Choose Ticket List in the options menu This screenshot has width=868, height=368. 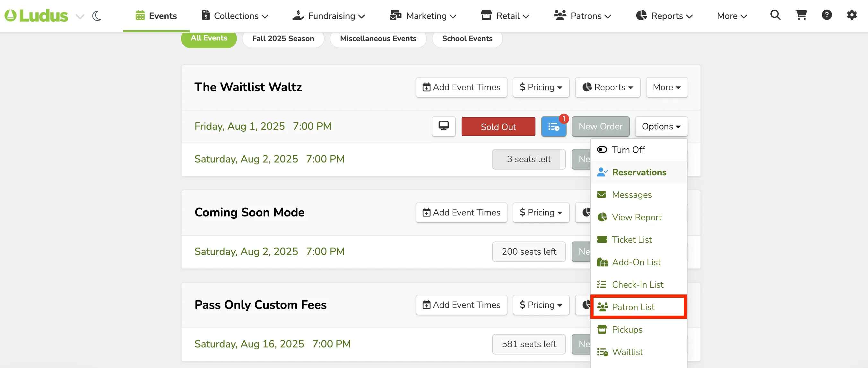tap(638, 240)
